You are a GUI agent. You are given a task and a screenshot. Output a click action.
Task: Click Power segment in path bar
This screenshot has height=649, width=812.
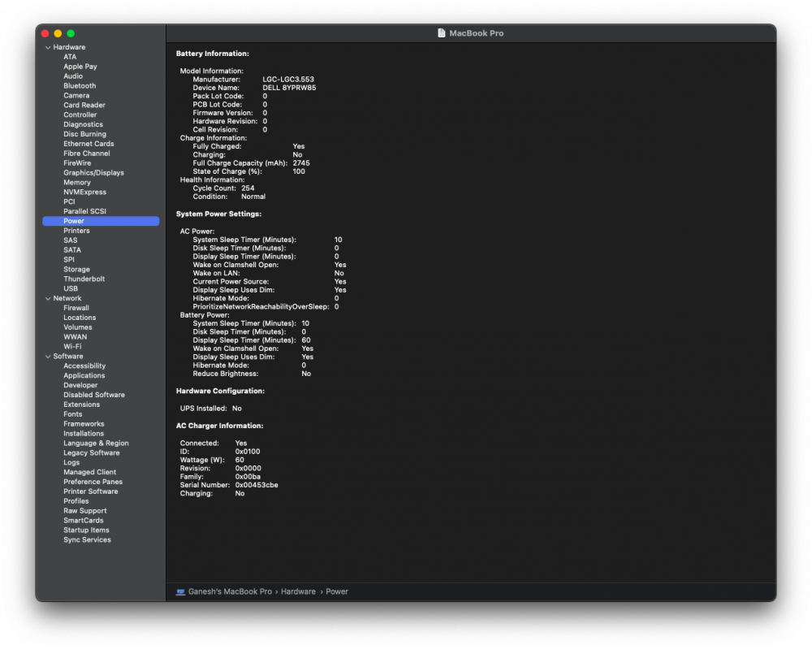pyautogui.click(x=337, y=592)
